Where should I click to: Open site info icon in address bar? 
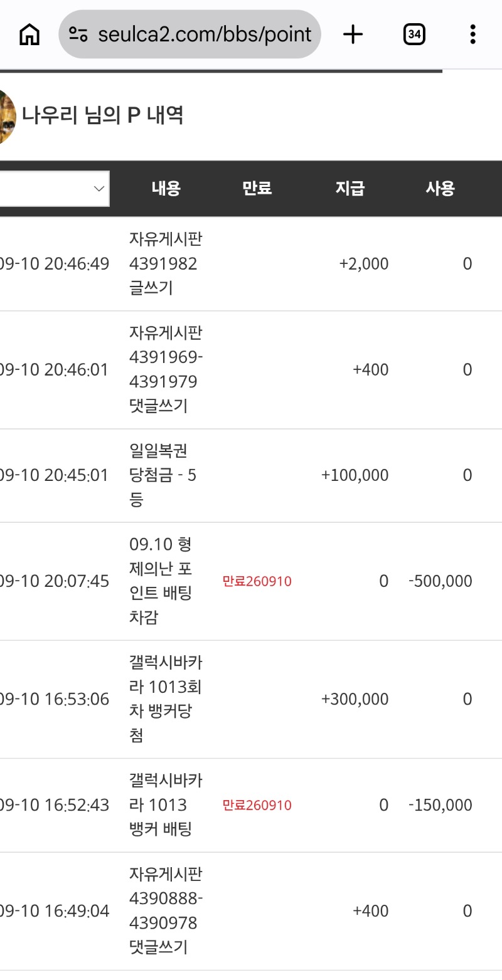[x=78, y=34]
